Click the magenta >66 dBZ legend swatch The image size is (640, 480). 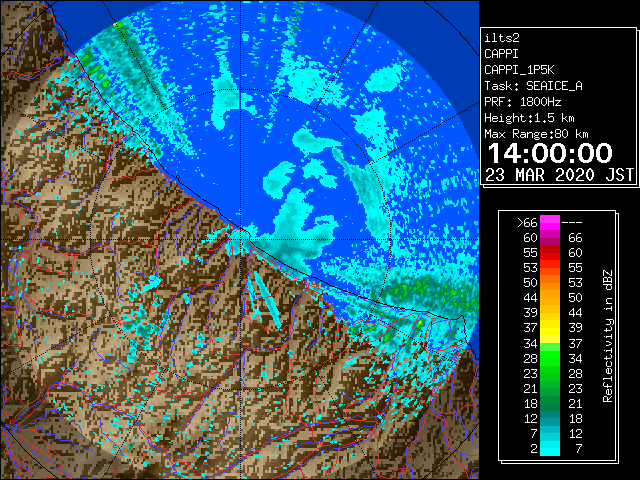[x=550, y=223]
